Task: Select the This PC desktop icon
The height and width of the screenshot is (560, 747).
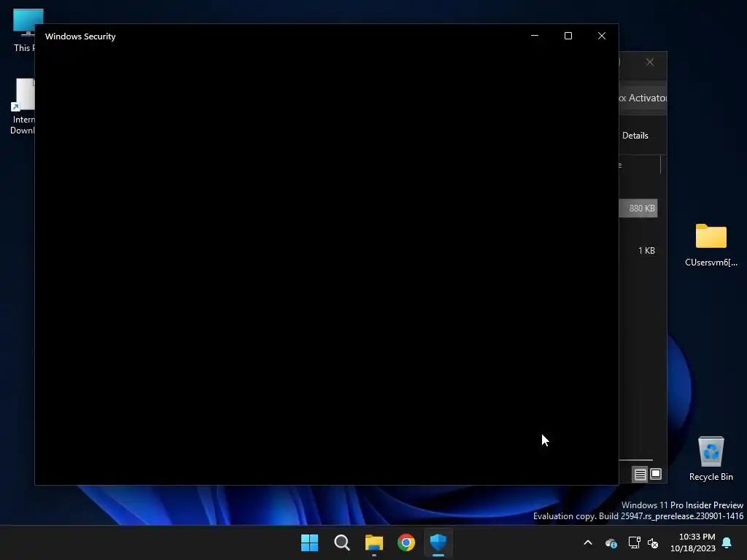Action: click(23, 30)
